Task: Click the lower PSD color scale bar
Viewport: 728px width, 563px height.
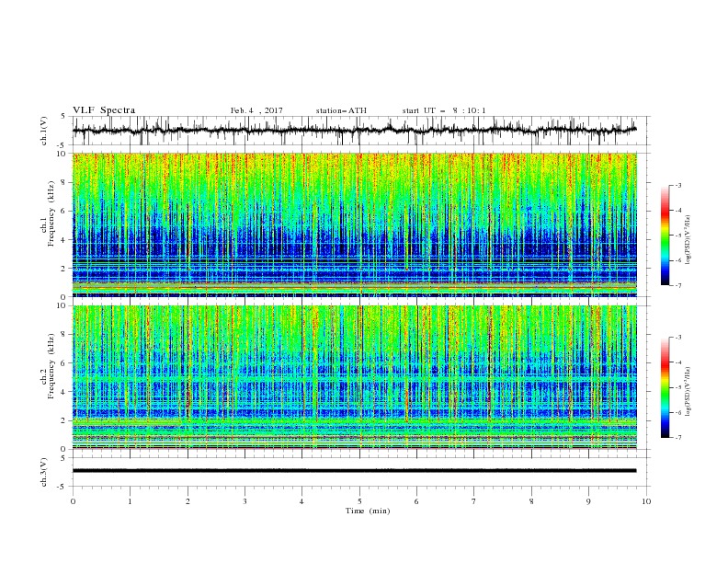Action: pyautogui.click(x=665, y=387)
